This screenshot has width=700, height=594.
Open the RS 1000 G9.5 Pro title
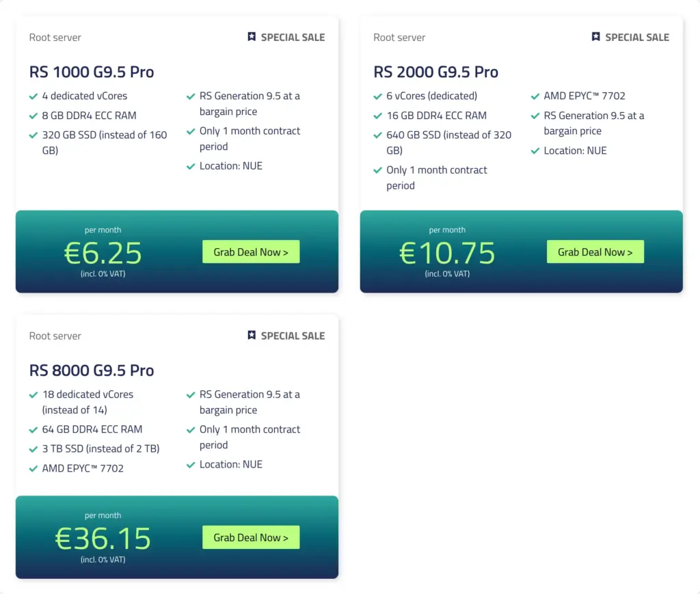pyautogui.click(x=92, y=72)
